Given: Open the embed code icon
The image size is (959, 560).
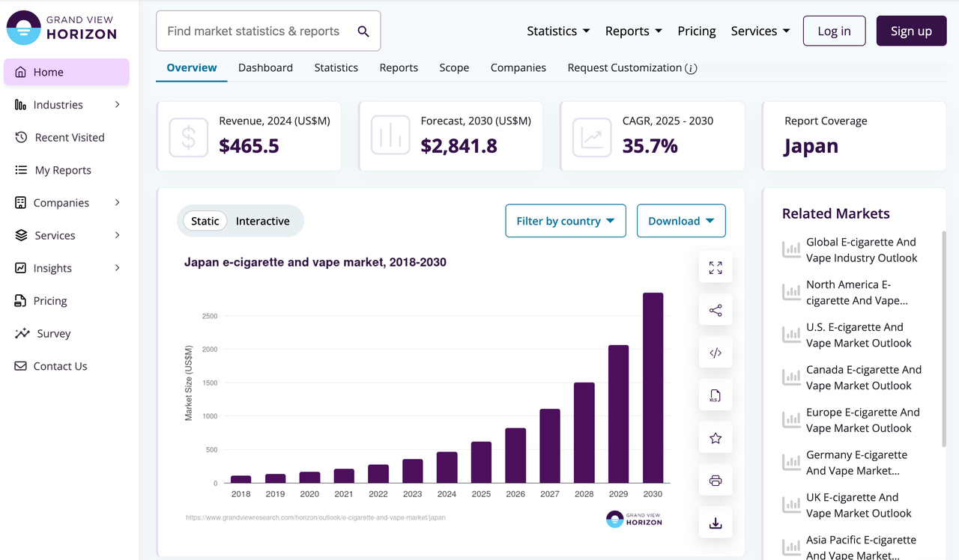Looking at the screenshot, I should coord(716,353).
